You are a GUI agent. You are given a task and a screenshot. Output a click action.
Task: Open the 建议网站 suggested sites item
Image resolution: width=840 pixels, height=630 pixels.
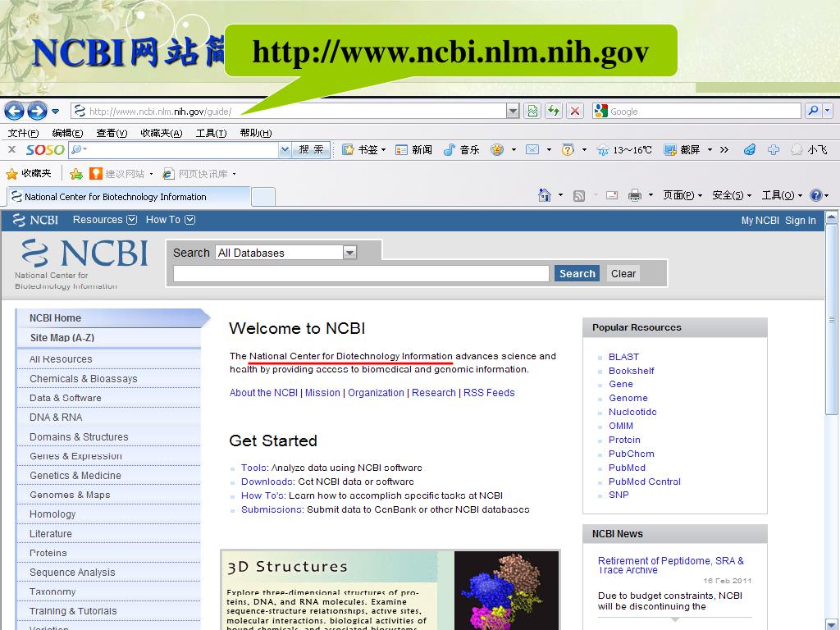click(121, 174)
